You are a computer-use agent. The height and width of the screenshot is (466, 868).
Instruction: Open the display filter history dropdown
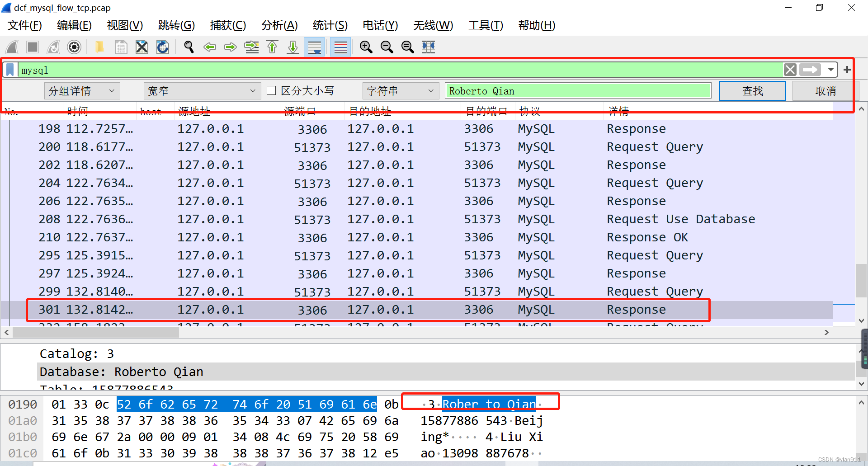pos(830,70)
